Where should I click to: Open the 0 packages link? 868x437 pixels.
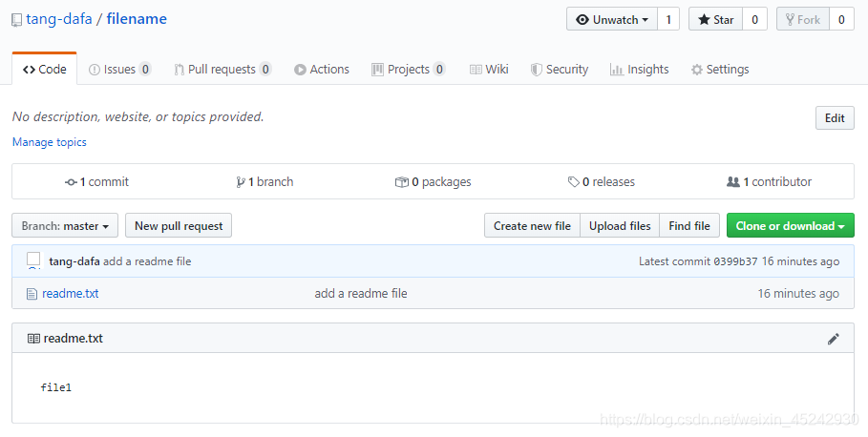(433, 182)
